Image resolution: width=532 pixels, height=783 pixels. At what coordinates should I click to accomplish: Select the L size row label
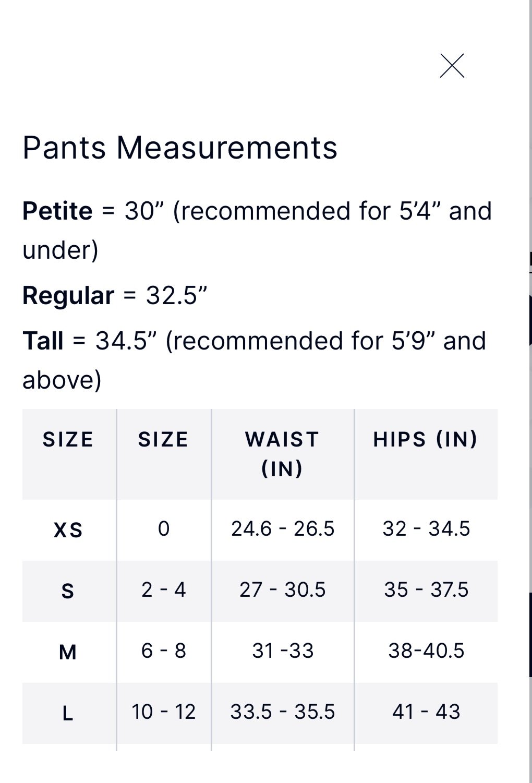point(68,713)
